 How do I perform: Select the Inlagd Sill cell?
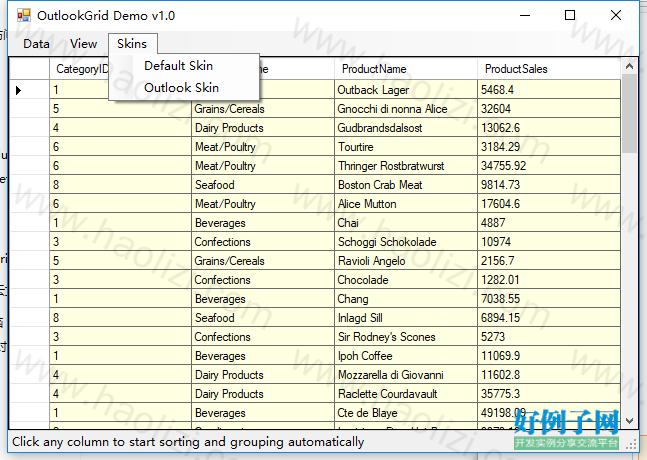406,317
